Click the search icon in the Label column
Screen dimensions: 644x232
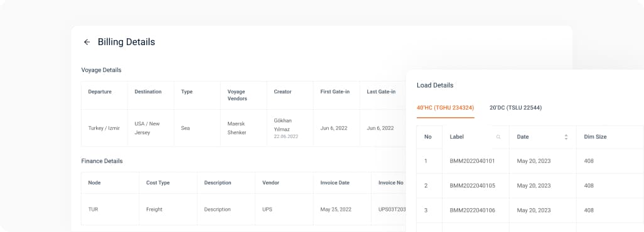498,137
